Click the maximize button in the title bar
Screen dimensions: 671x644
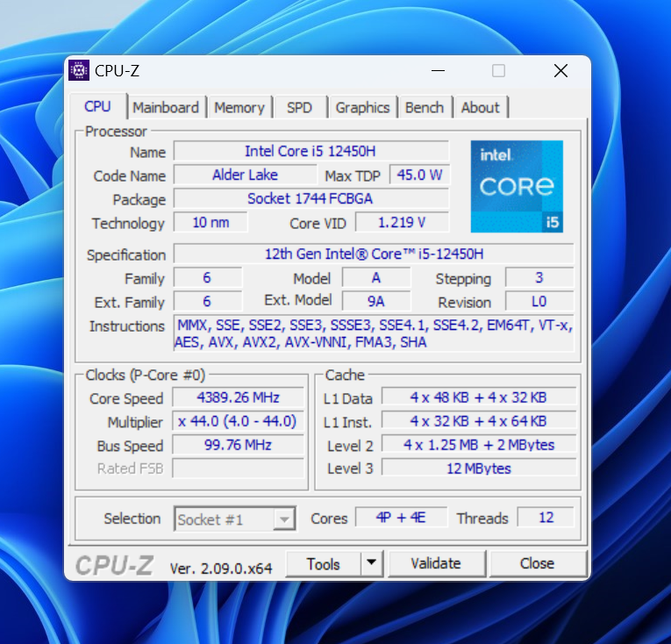(498, 71)
